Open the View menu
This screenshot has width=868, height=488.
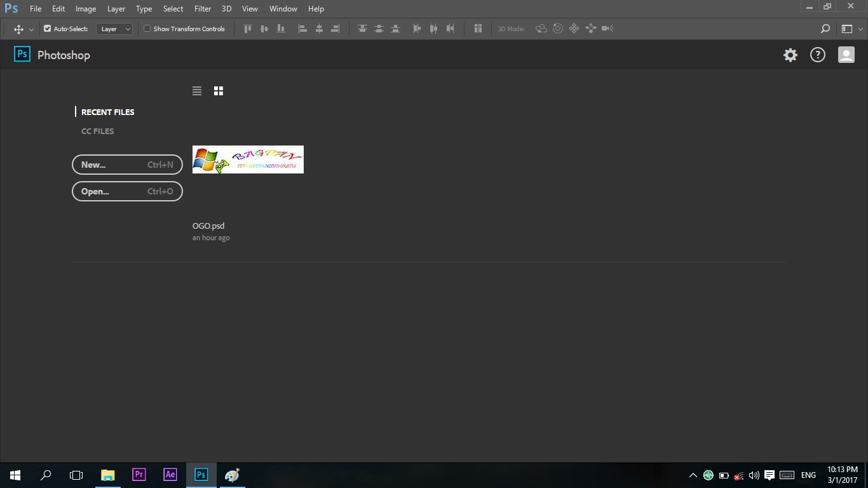(250, 9)
